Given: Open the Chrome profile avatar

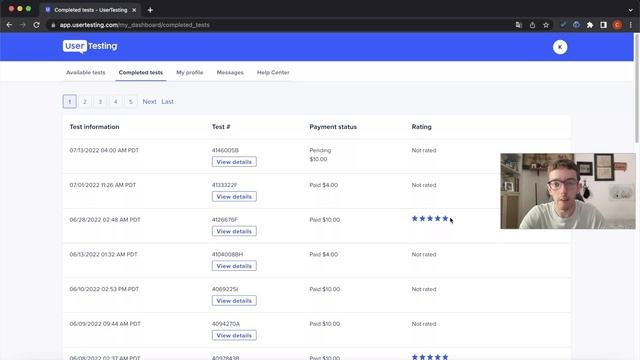Looking at the screenshot, I should click(618, 25).
